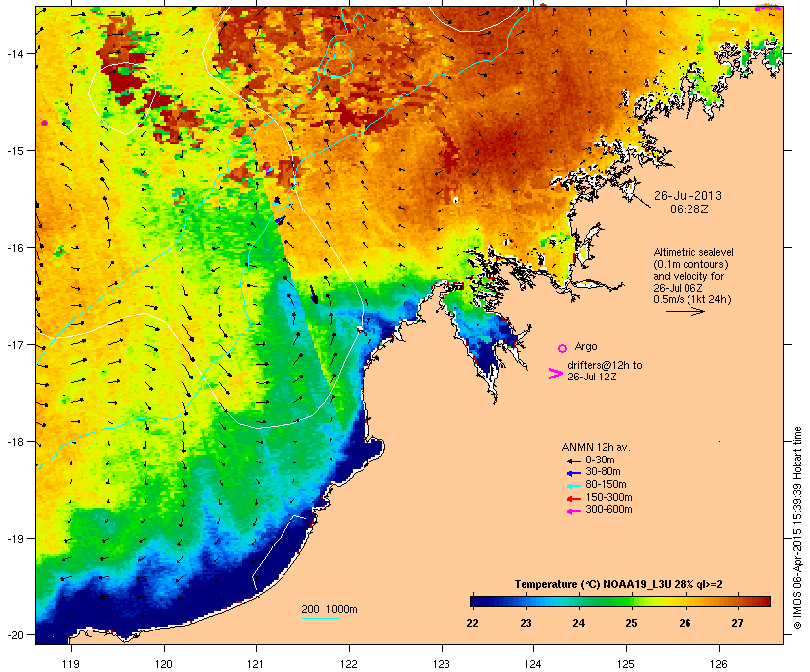This screenshot has width=810, height=672.
Task: Click the '0.5m/s (1kt 24h)' label
Action: [x=692, y=299]
